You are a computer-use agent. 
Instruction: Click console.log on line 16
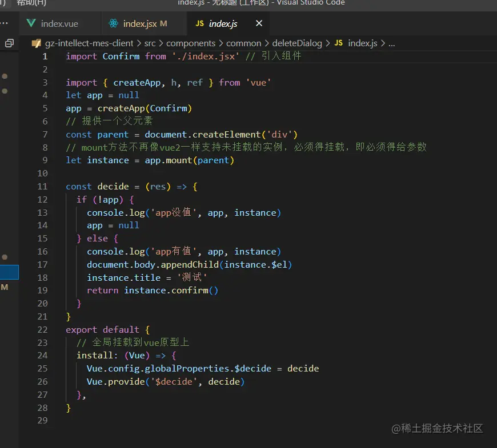[x=116, y=252]
